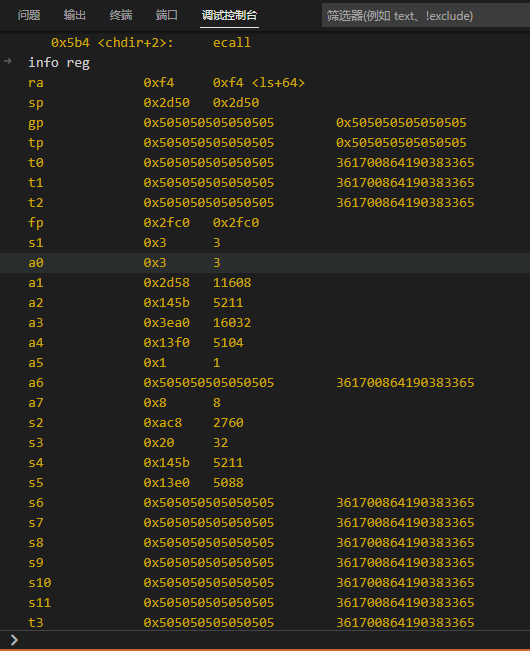Click the gp register row
Screen dimensions: 530x651
pyautogui.click(x=265, y=122)
